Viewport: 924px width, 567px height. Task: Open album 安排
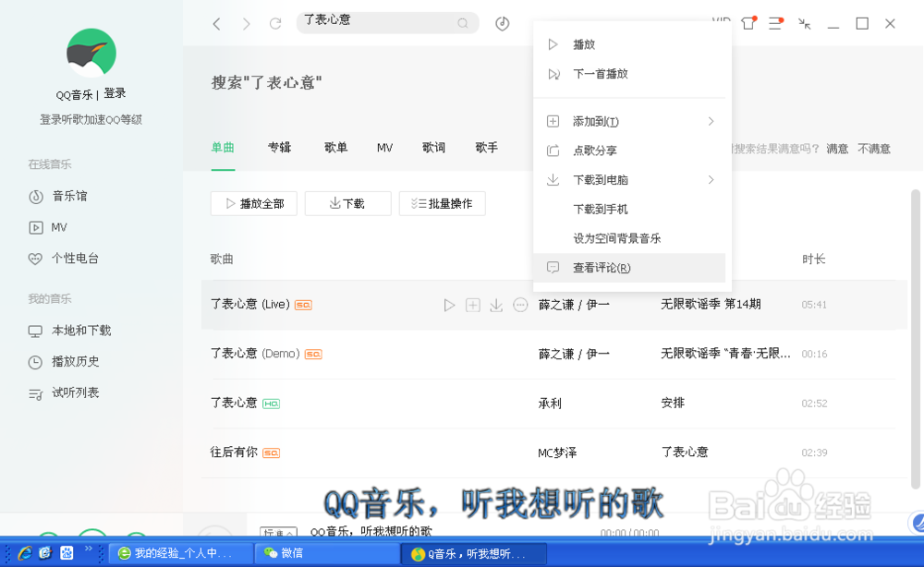[x=673, y=404]
